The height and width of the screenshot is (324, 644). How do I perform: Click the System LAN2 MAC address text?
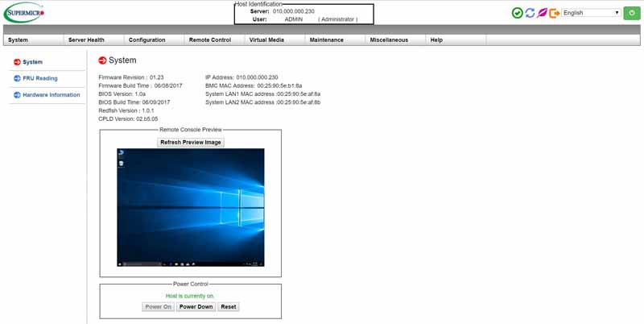263,102
